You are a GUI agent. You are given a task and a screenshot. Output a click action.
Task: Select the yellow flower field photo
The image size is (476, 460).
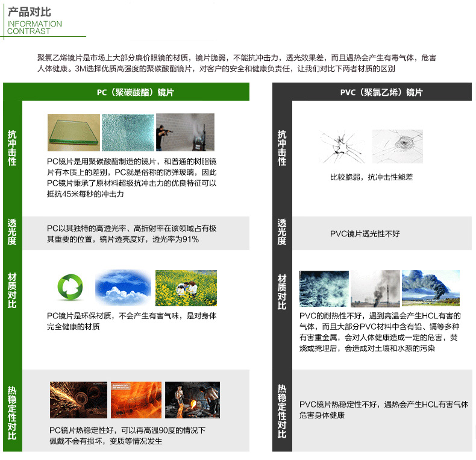[x=186, y=288]
